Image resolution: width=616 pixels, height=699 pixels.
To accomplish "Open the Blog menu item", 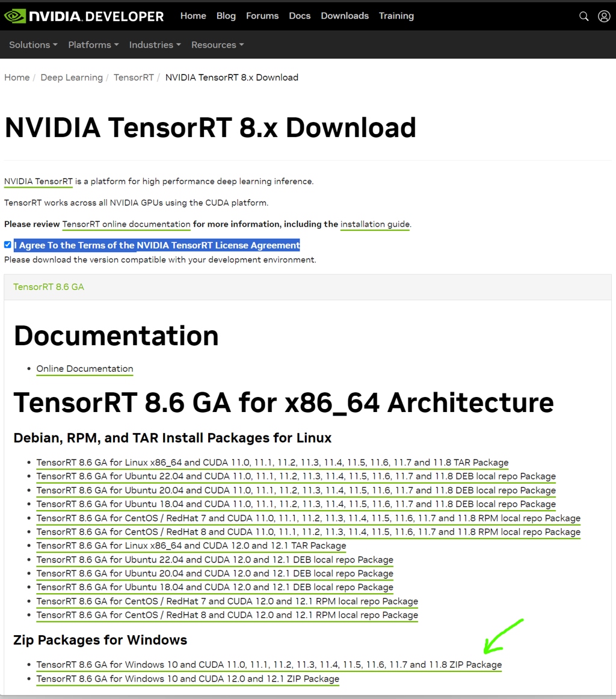I will tap(226, 16).
